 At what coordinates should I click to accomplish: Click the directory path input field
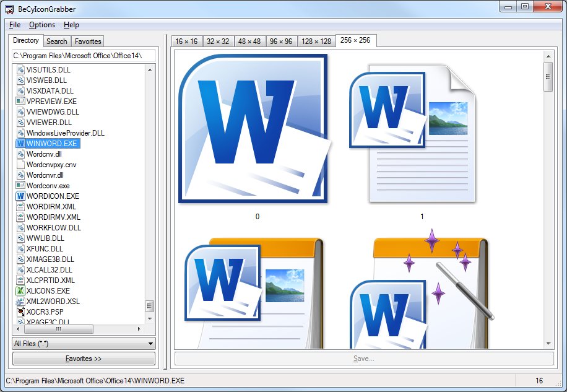point(84,56)
